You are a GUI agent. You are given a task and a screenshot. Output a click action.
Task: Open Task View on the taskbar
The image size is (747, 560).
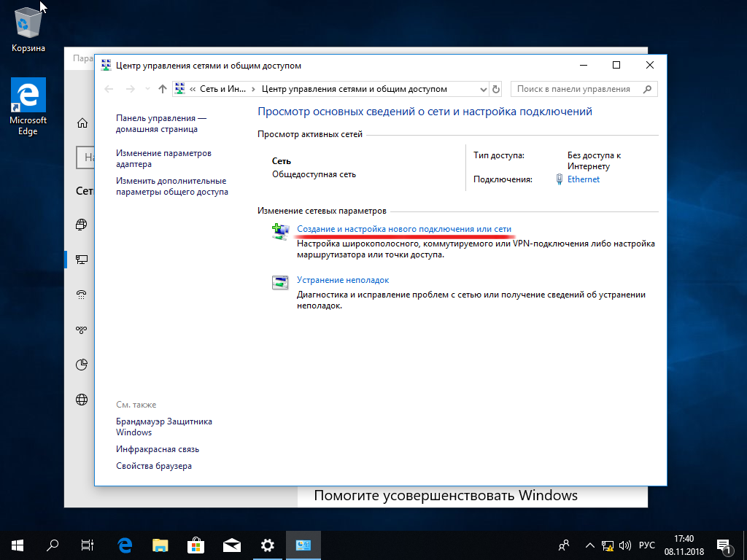tap(88, 545)
